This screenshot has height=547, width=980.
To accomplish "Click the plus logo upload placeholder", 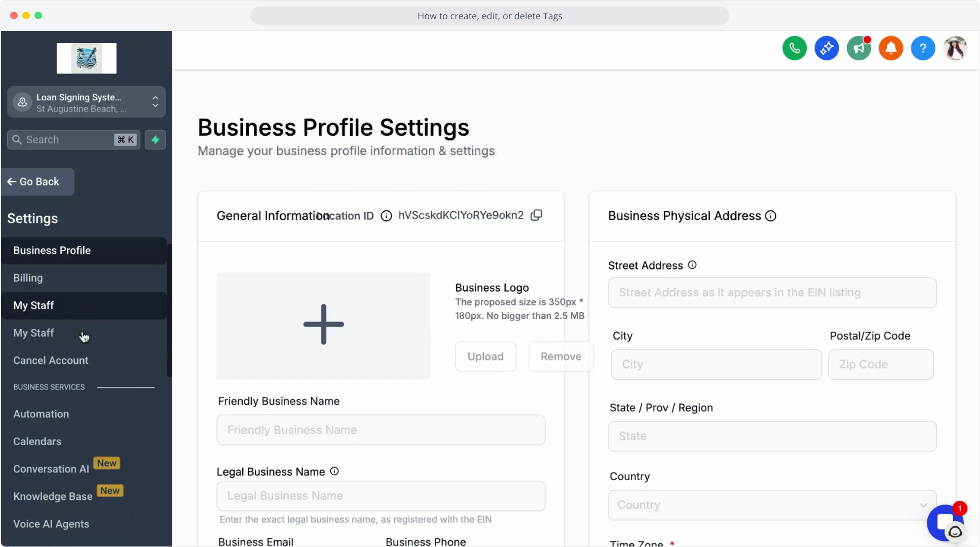I will point(324,326).
